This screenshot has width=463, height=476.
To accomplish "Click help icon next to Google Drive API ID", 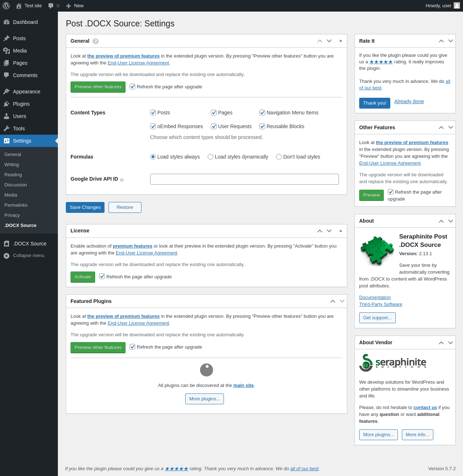I will coord(122,180).
